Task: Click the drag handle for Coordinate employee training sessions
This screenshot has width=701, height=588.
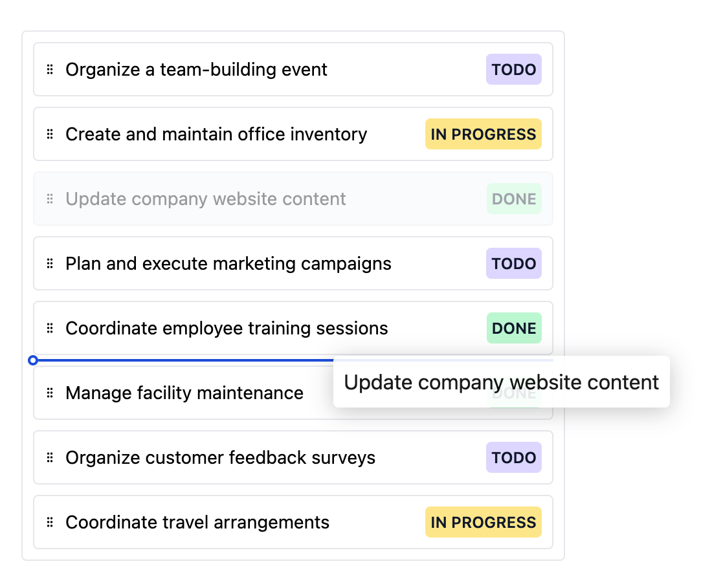Action: 49,328
